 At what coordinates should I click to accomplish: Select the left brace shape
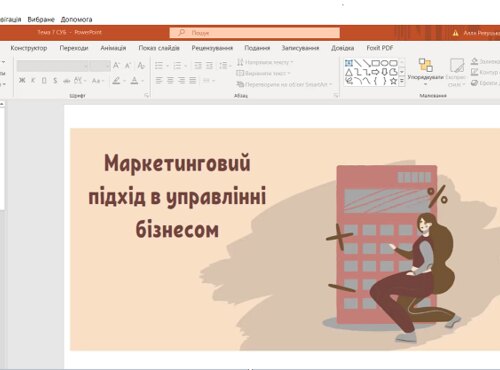(x=375, y=81)
